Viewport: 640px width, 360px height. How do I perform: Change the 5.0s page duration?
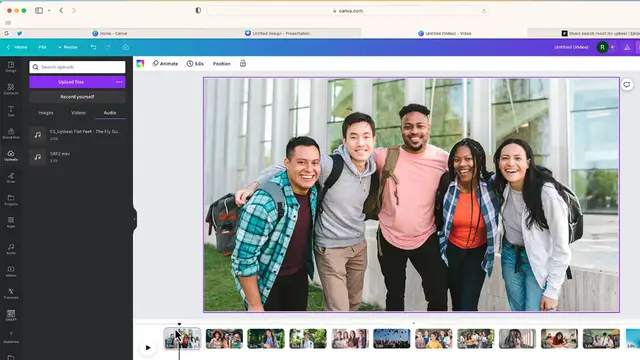pyautogui.click(x=196, y=64)
